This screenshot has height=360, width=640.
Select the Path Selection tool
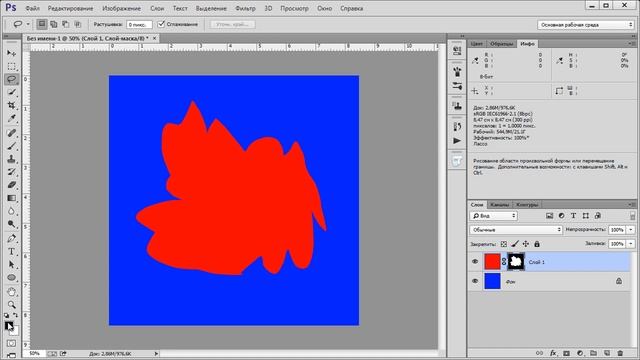(x=11, y=264)
